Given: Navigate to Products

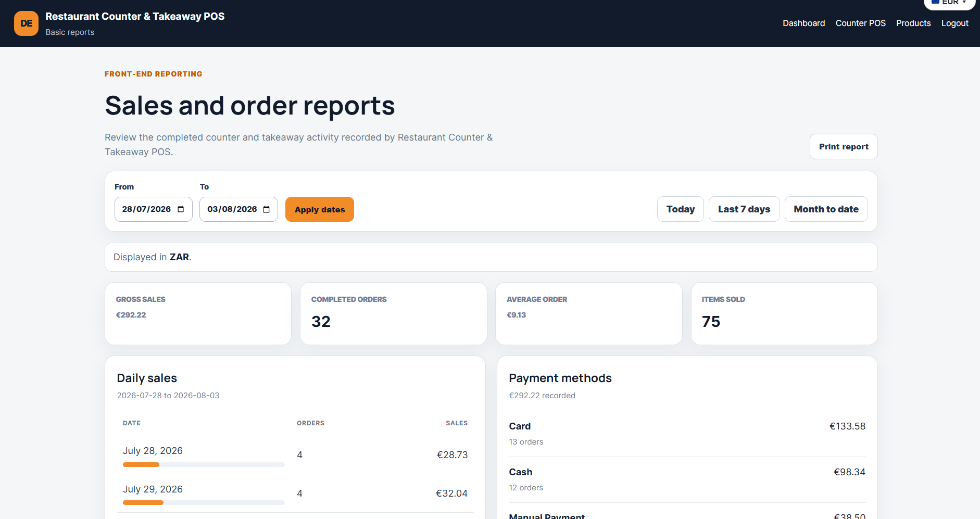Looking at the screenshot, I should pos(913,23).
